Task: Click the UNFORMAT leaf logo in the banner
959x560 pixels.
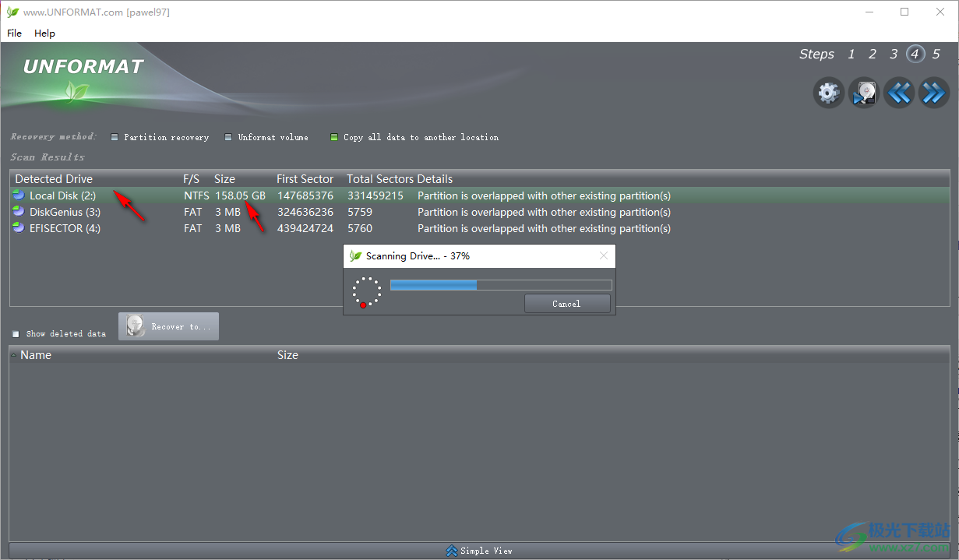Action: pyautogui.click(x=76, y=92)
